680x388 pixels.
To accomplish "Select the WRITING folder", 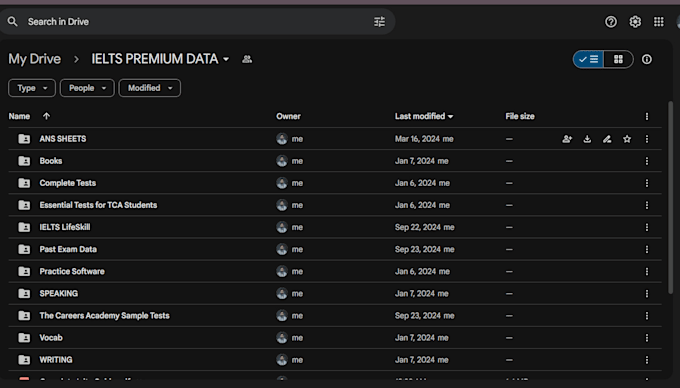I will (56, 360).
